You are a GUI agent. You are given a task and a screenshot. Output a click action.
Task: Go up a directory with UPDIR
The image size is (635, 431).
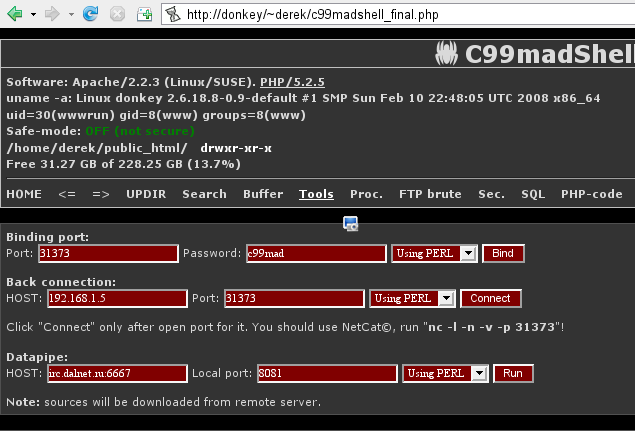click(146, 194)
